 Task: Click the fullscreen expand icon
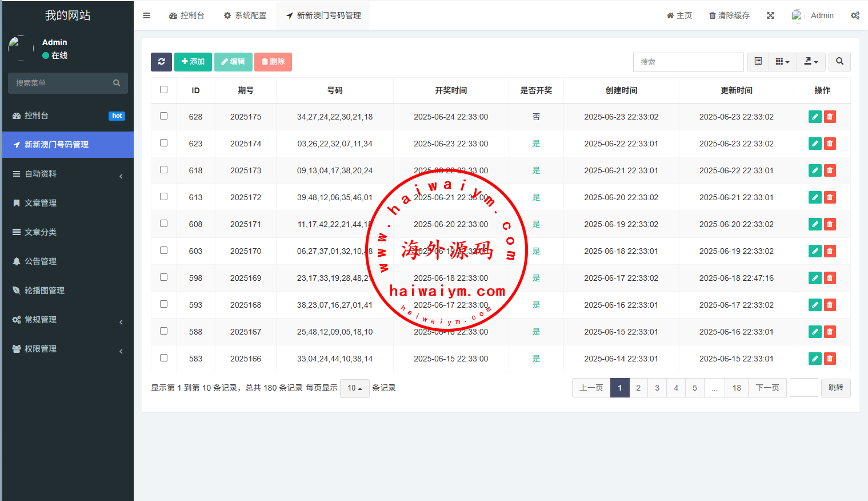770,15
